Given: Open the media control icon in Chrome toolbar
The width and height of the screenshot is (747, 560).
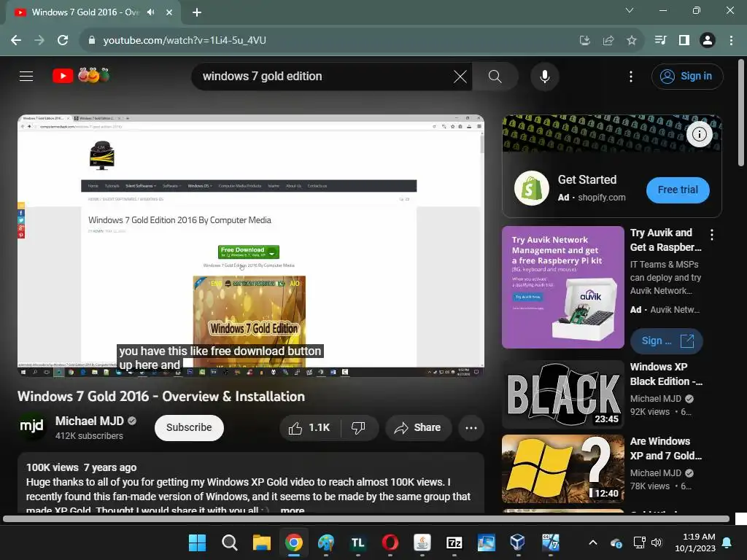Looking at the screenshot, I should 660,41.
